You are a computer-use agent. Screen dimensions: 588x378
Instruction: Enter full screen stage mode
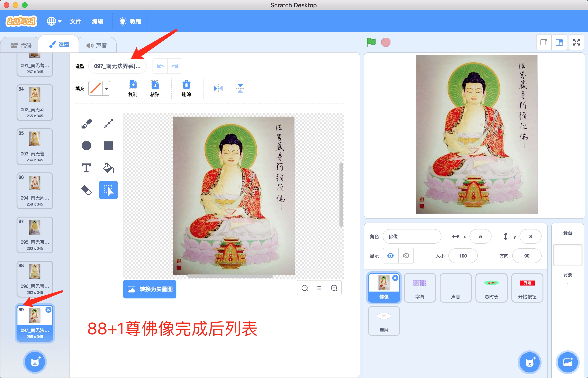[576, 43]
